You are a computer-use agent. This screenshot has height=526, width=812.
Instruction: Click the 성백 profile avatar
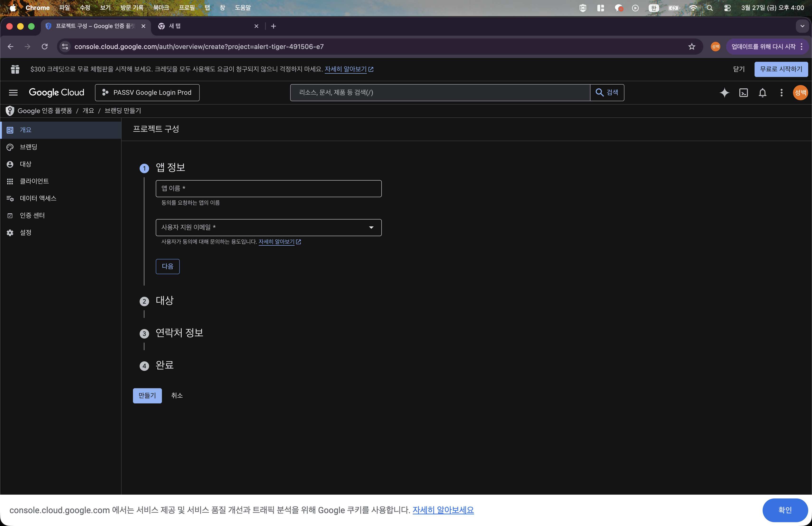[800, 92]
